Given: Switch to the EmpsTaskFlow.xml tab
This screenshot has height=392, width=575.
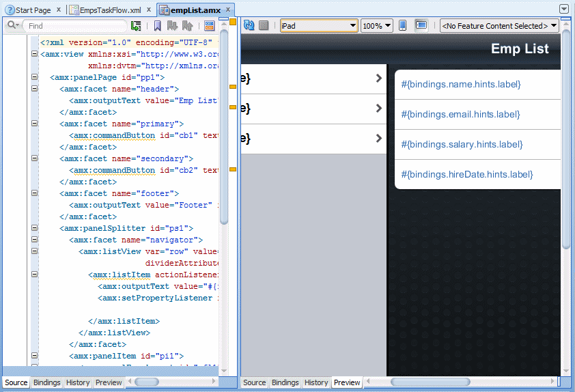Looking at the screenshot, I should coord(110,10).
